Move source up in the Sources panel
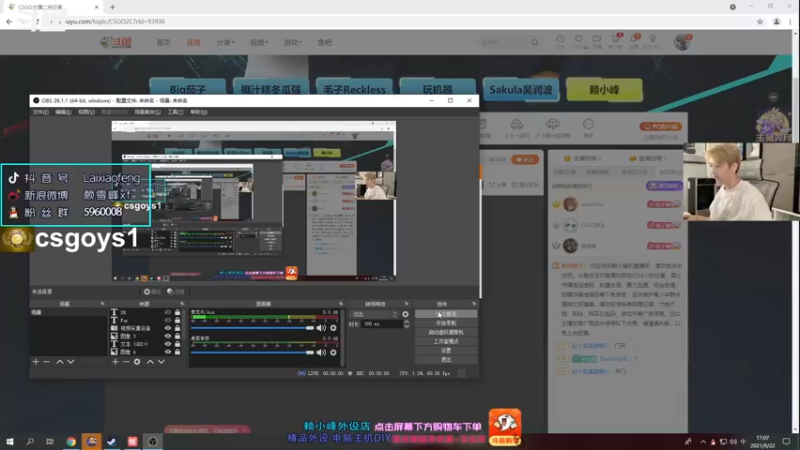Image resolution: width=800 pixels, height=450 pixels. [150, 362]
